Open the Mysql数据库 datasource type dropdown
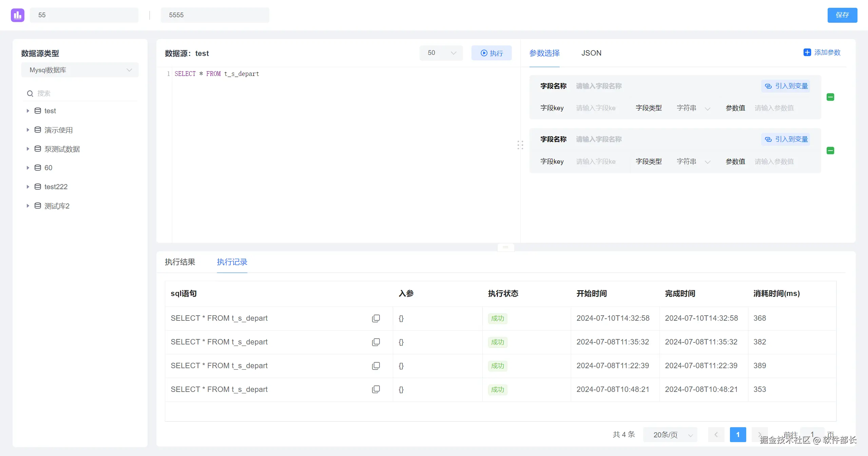The image size is (868, 456). click(x=80, y=70)
